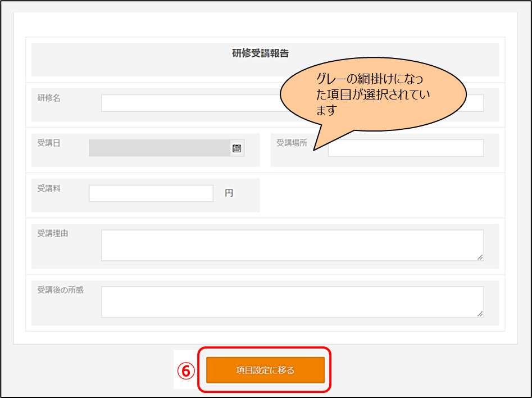Viewport: 532px width, 398px height.
Task: Click the 受講理由 label
Action: pos(53,233)
